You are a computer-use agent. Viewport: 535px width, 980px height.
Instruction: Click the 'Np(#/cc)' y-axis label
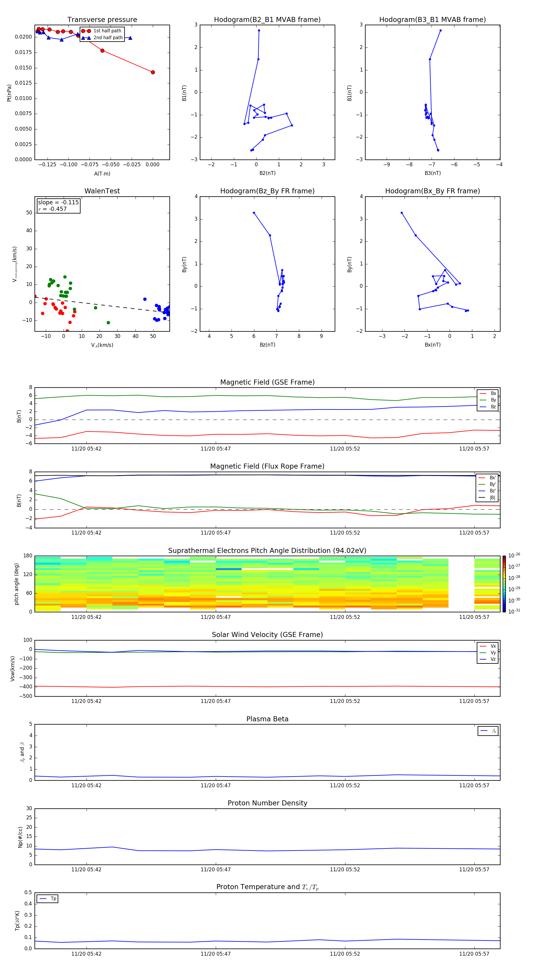(20, 837)
